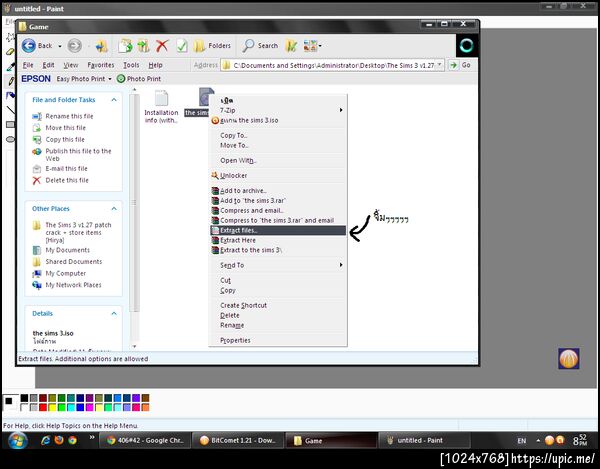Choose Add to archive... option

coord(278,191)
